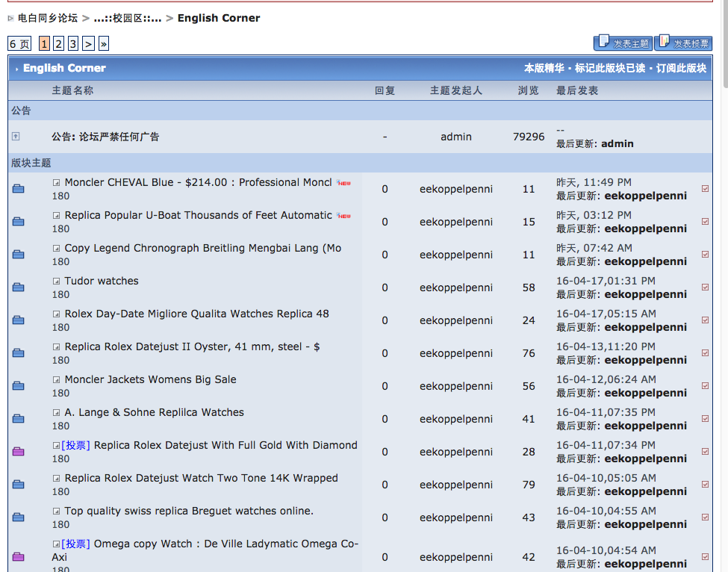
Task: Click the purple poll icon for Replica Rolex Datejust With Full Gold
Action: pyautogui.click(x=19, y=452)
